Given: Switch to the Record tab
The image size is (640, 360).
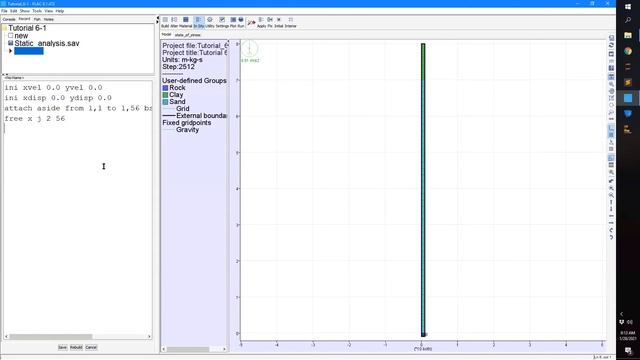Looking at the screenshot, I should 24,19.
